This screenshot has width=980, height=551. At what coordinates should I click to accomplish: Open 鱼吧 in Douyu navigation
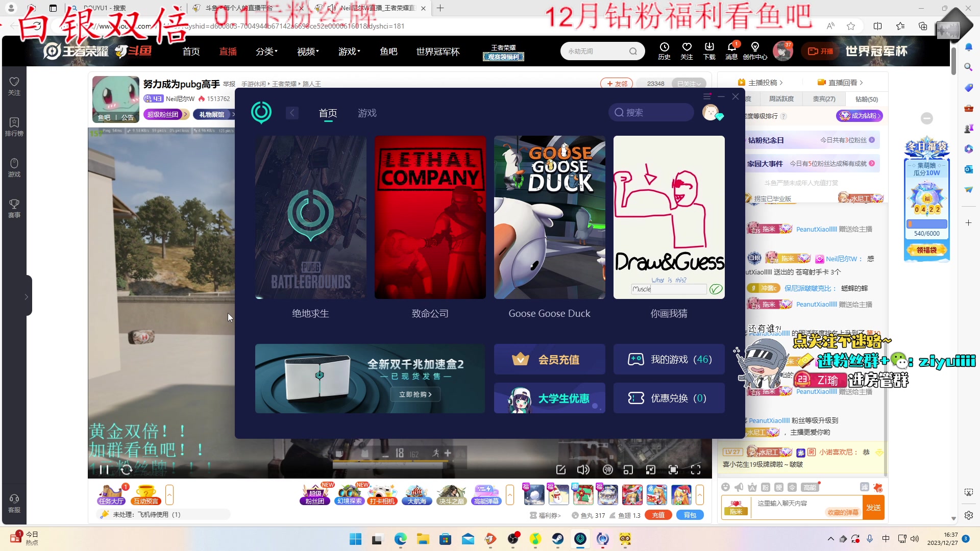click(388, 52)
